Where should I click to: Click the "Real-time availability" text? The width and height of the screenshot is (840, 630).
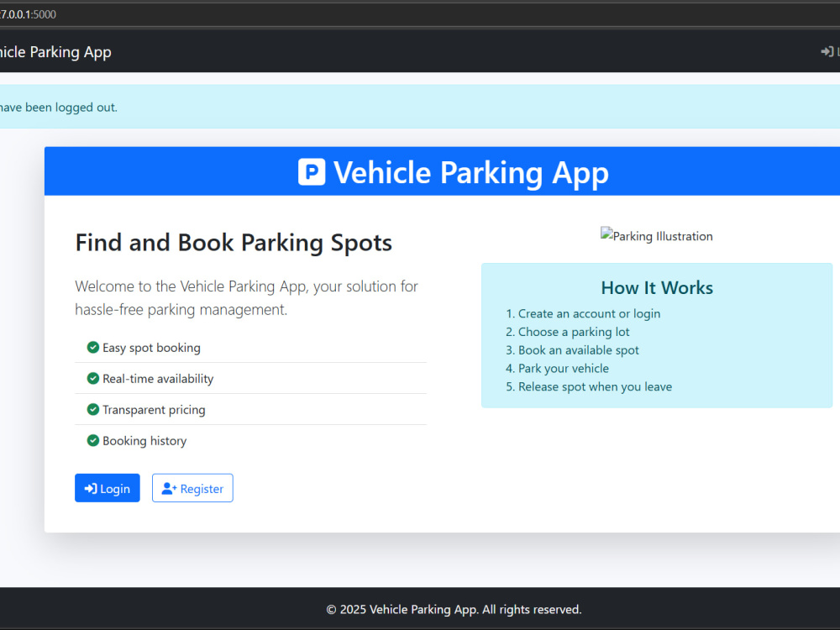158,379
